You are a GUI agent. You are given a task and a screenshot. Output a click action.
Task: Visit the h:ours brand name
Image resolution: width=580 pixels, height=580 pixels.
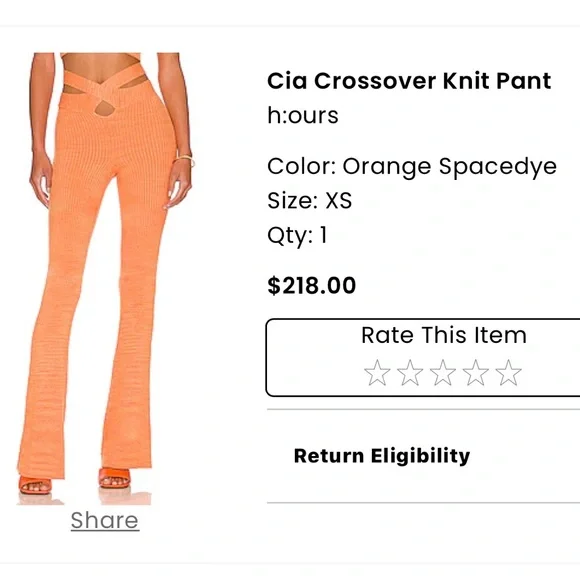(x=303, y=115)
